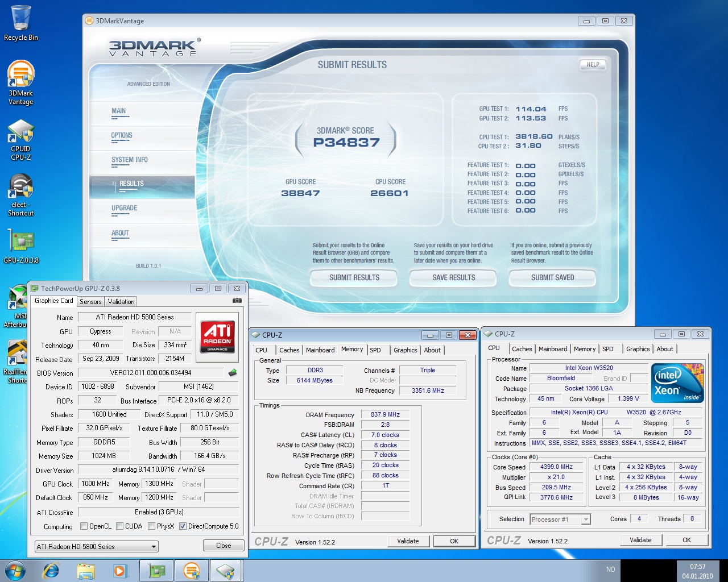
Task: Click the taskbar clock showing 07:57
Action: pyautogui.click(x=697, y=571)
